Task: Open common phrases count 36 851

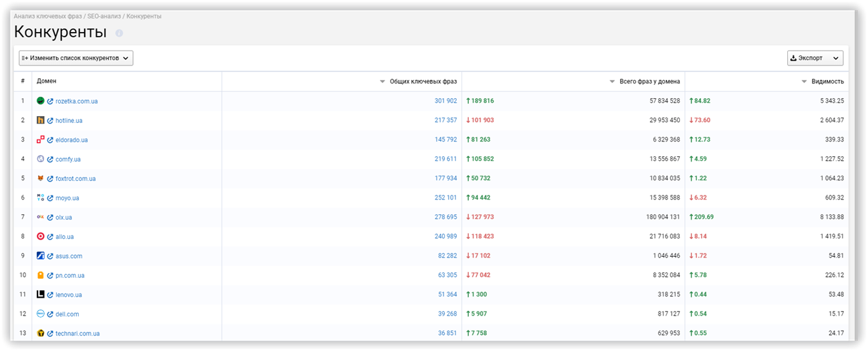Action: click(447, 334)
